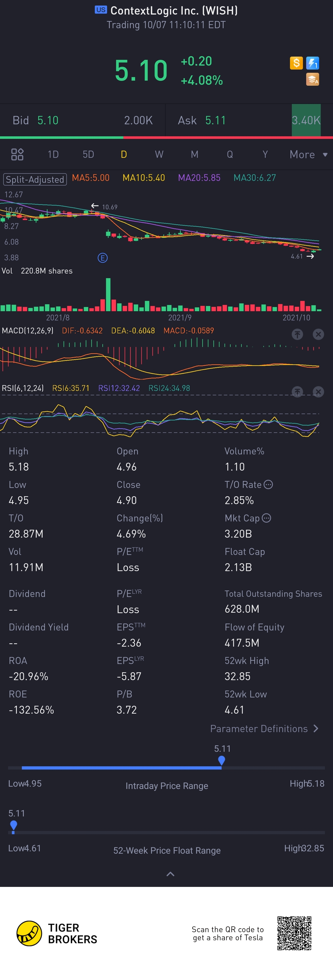This screenshot has width=333, height=980.
Task: Tap the RSI24:34.98 value
Action: pos(169,388)
